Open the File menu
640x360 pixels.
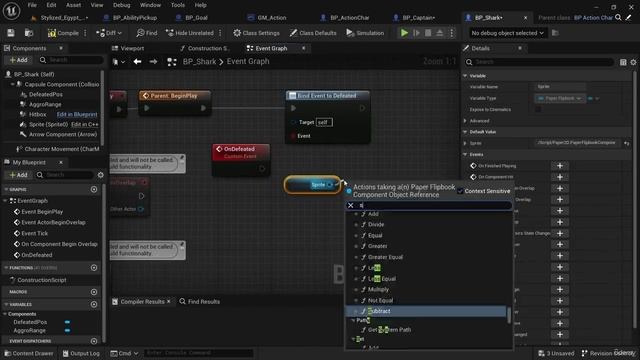[32, 5]
